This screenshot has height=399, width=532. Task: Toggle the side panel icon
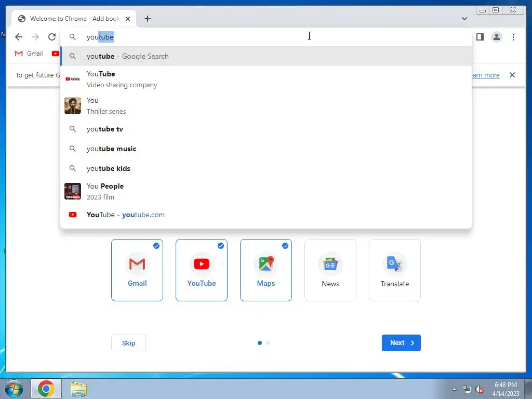pos(480,37)
